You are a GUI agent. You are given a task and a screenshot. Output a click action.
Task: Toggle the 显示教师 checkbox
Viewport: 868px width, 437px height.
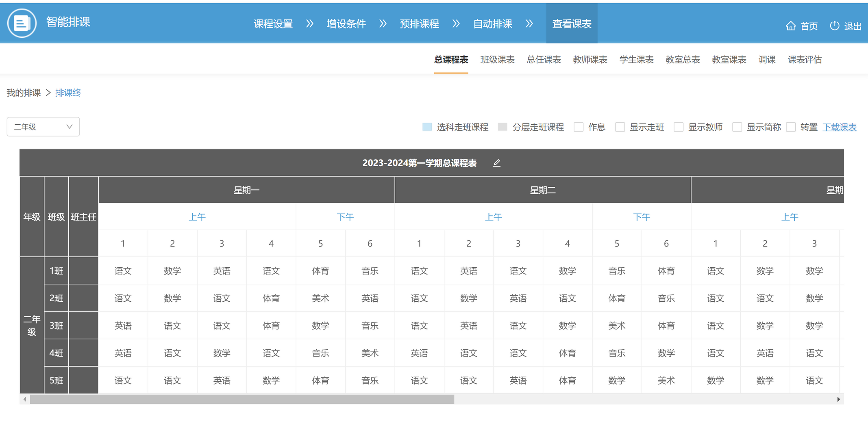coord(679,127)
